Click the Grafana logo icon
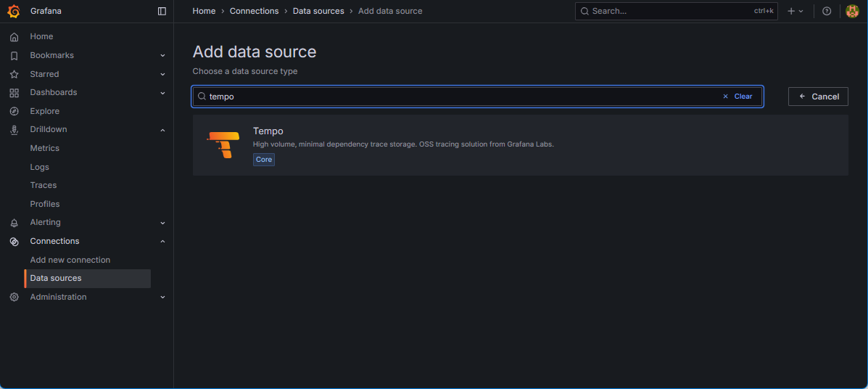This screenshot has width=868, height=389. pyautogui.click(x=14, y=11)
